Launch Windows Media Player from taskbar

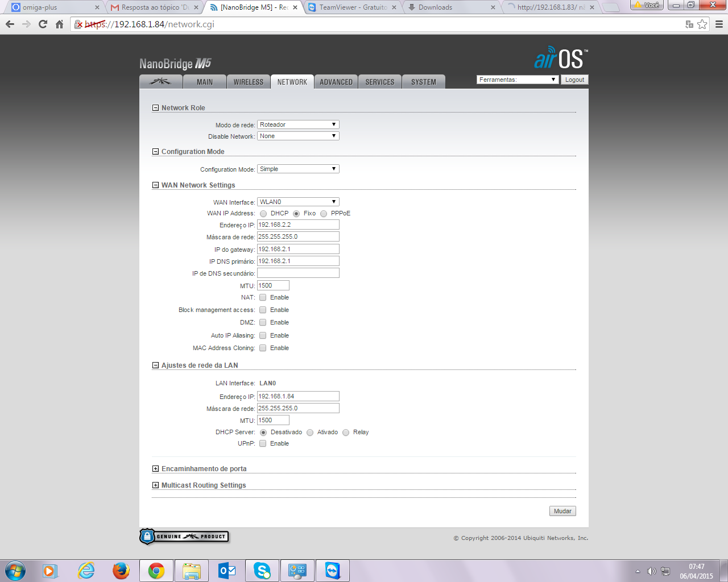[51, 571]
